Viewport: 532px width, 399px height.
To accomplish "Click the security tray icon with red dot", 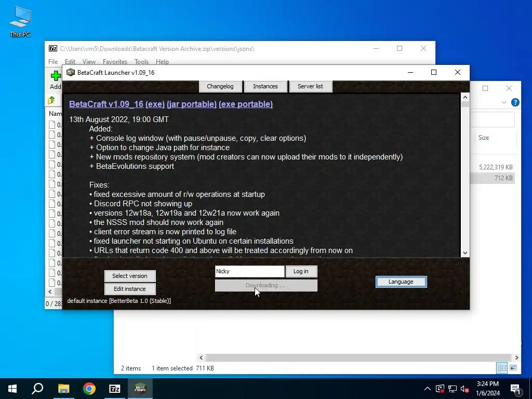I will [x=440, y=389].
